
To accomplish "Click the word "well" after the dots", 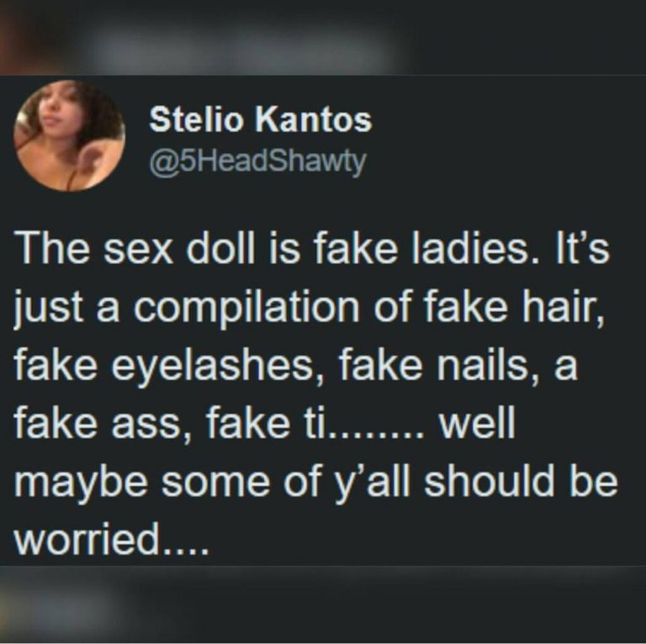I will click(x=477, y=423).
